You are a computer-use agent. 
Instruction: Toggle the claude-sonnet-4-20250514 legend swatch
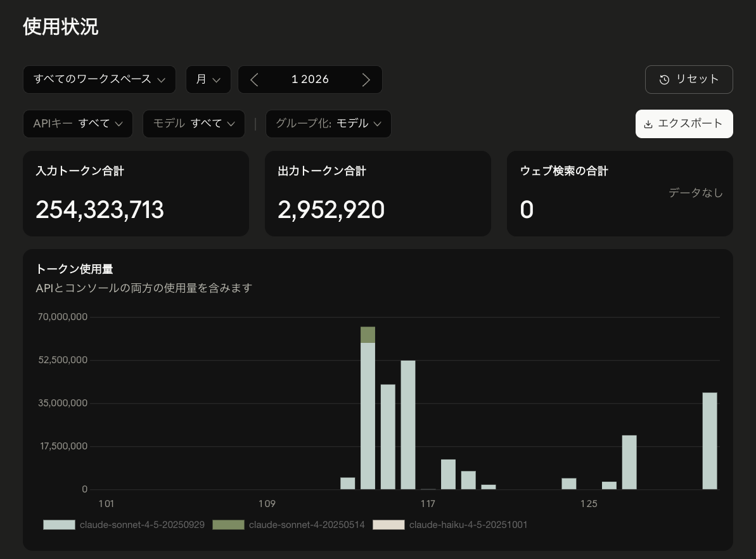pyautogui.click(x=229, y=525)
